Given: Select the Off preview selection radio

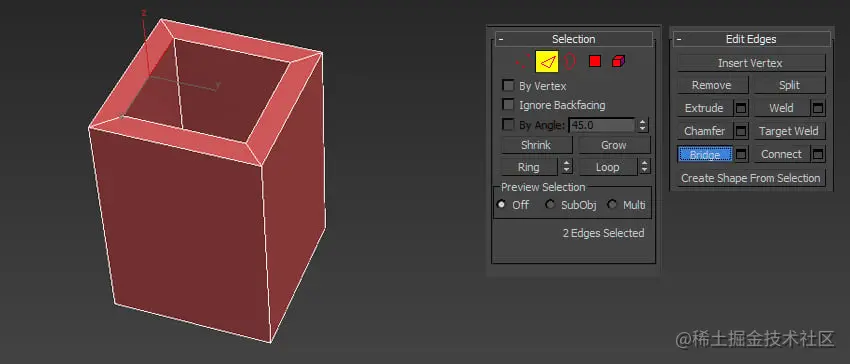Looking at the screenshot, I should (x=501, y=205).
